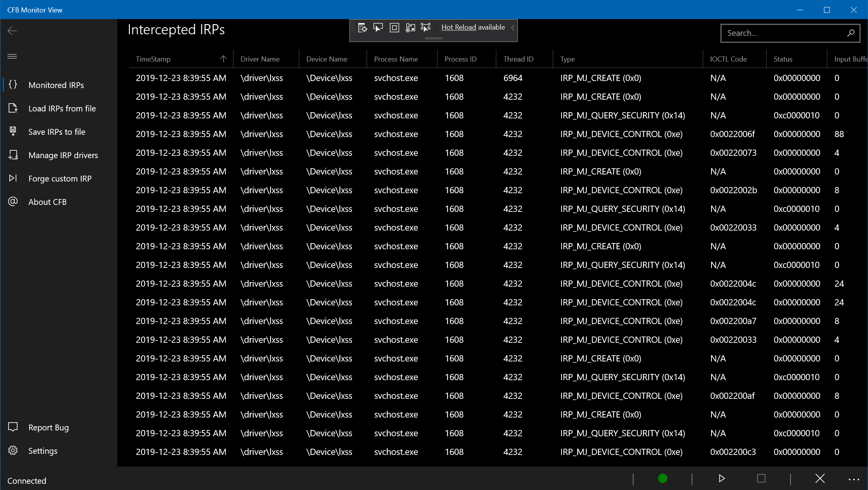
Task: Open Manage IRP drivers
Action: coord(63,155)
